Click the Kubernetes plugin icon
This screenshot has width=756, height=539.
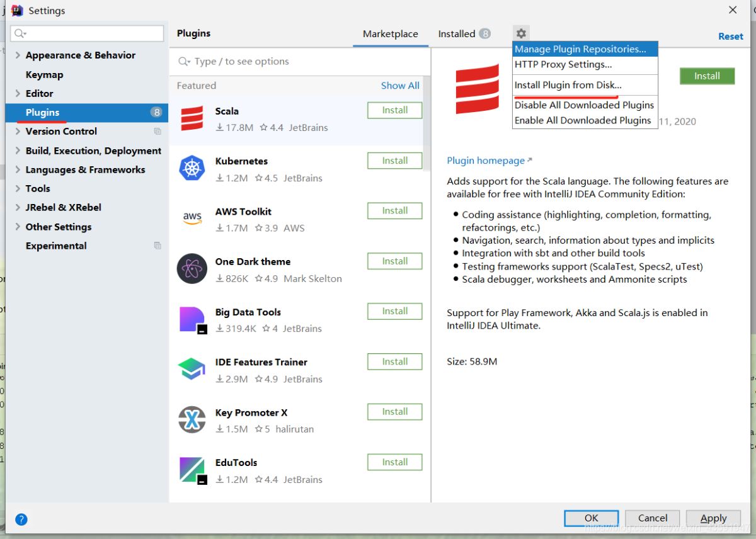point(192,169)
